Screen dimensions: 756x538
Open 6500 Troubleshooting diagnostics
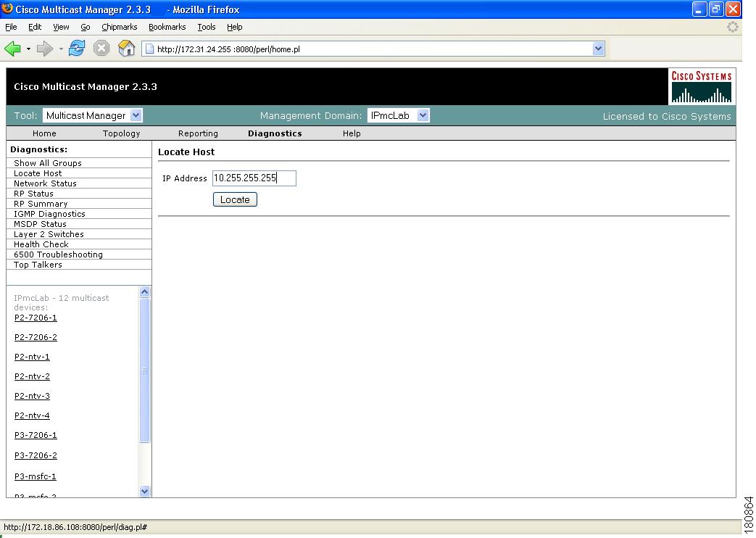click(x=79, y=254)
